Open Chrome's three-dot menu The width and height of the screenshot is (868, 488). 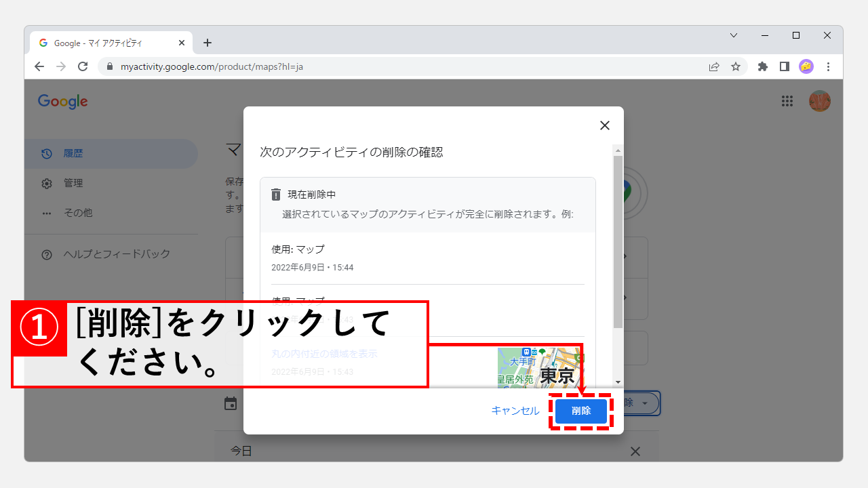pyautogui.click(x=828, y=66)
